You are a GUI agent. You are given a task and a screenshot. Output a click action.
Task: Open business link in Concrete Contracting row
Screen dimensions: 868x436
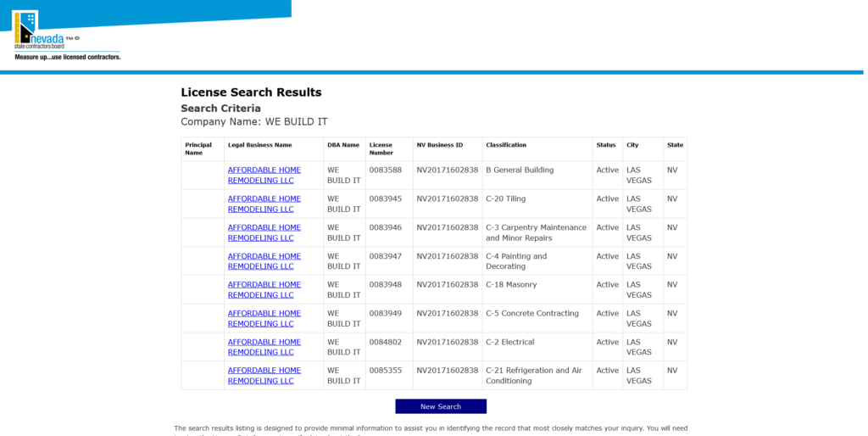pos(264,318)
